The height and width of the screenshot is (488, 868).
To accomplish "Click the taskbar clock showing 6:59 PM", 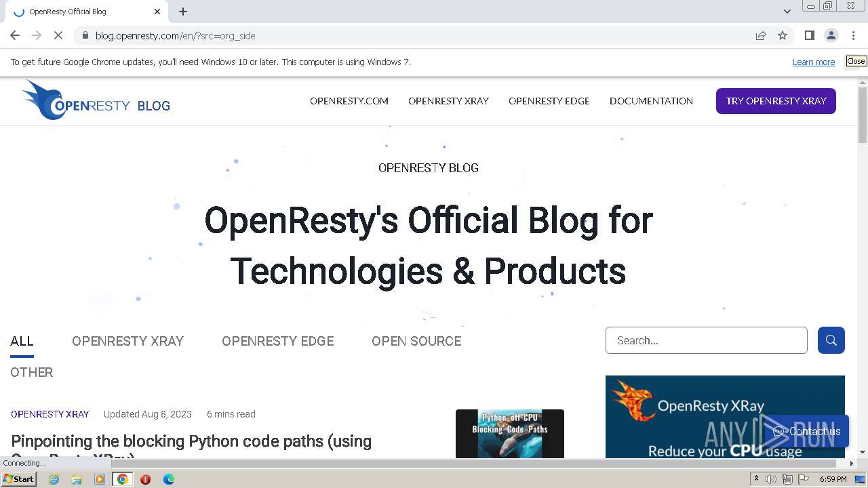I will [x=833, y=479].
